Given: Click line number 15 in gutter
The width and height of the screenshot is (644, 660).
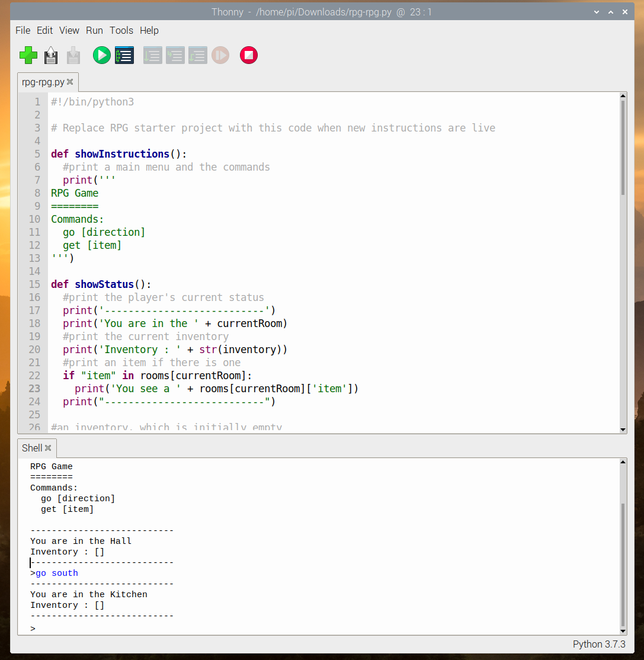Looking at the screenshot, I should click(34, 284).
